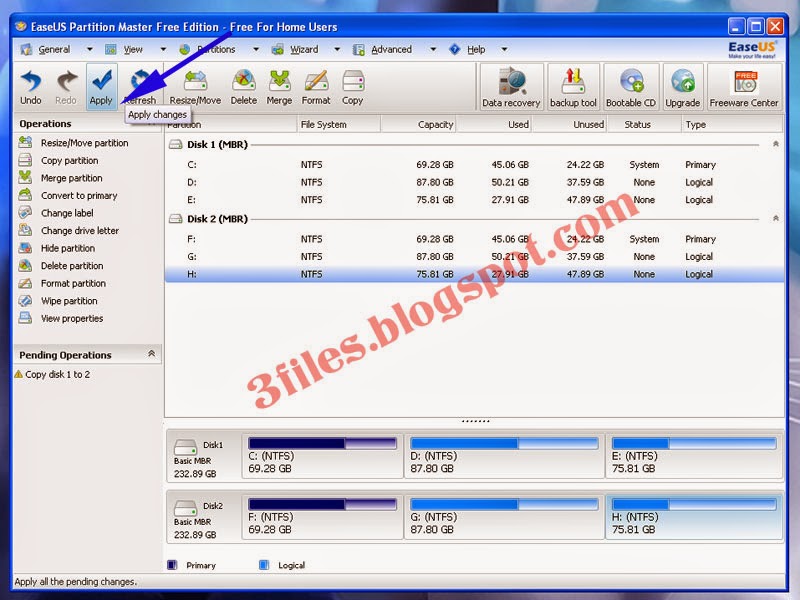Launch the Bootable CD creator
The height and width of the screenshot is (600, 800).
(x=631, y=87)
